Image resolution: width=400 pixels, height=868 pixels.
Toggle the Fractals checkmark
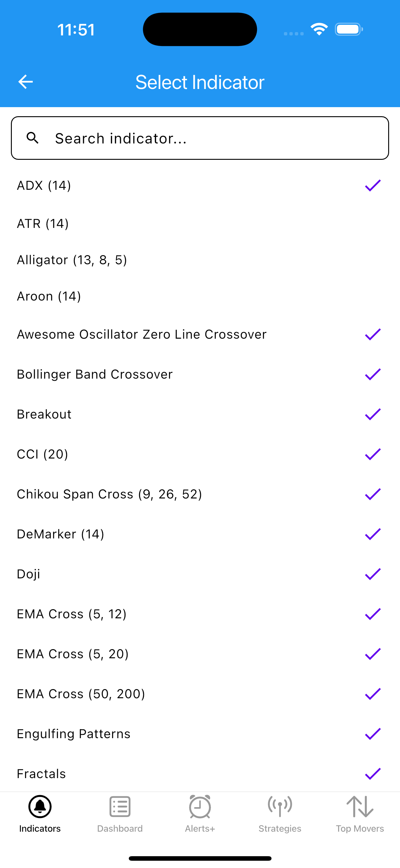coord(373,774)
